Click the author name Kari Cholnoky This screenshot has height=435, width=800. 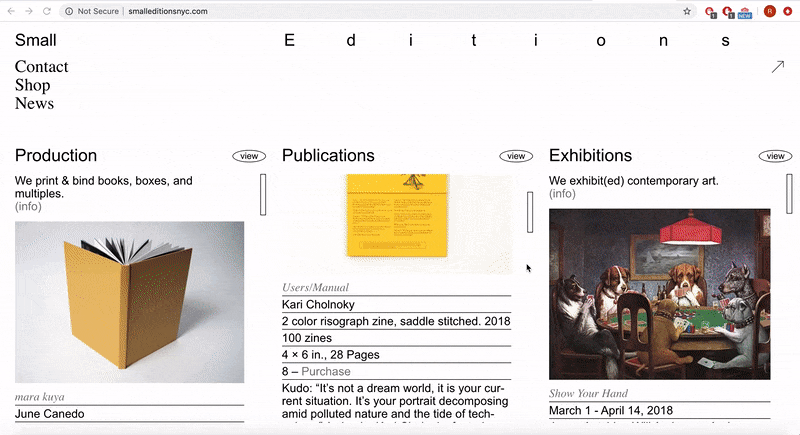[x=318, y=304]
